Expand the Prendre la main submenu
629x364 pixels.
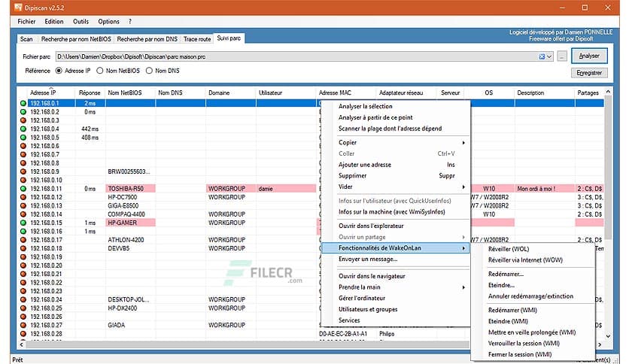click(463, 287)
